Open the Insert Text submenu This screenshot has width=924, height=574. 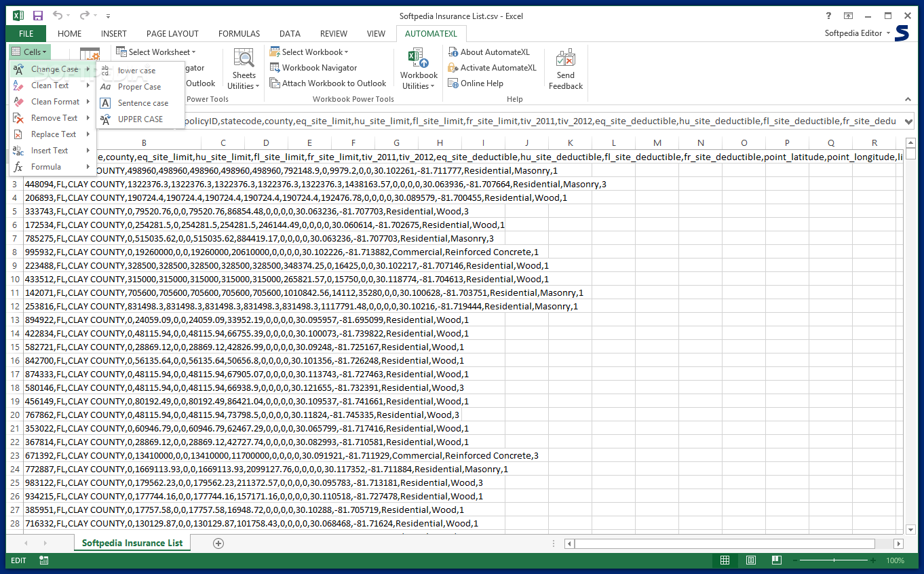click(52, 151)
